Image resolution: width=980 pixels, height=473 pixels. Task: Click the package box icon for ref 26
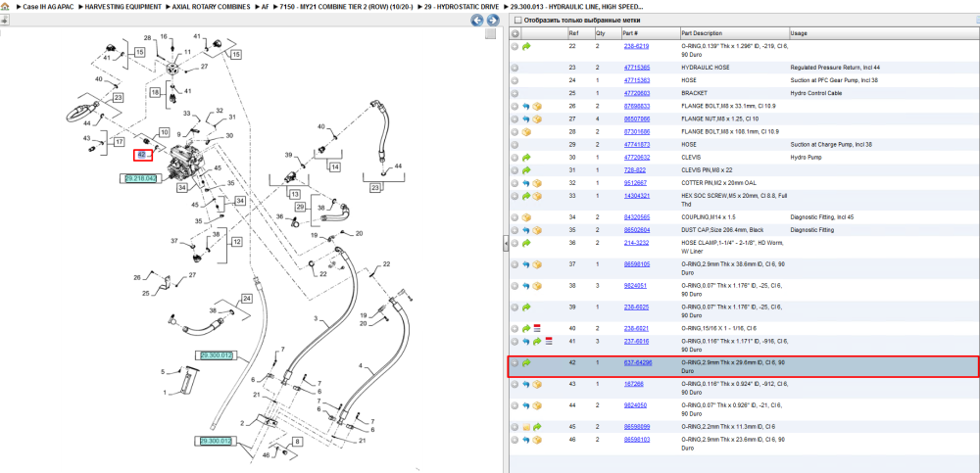pyautogui.click(x=537, y=106)
